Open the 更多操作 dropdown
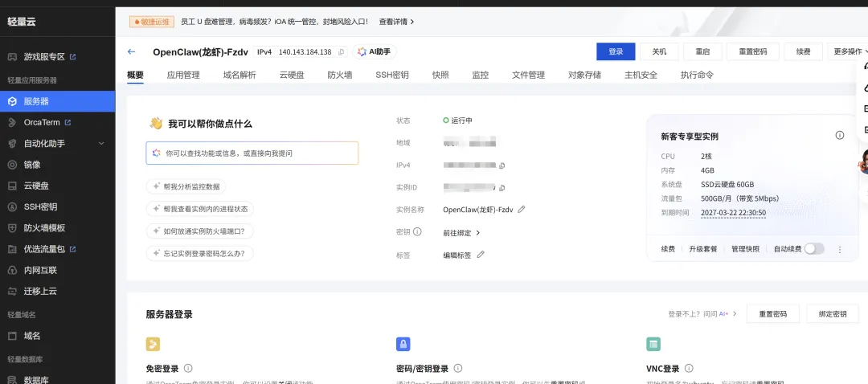Screen dimensions: 868x384 coord(848,51)
